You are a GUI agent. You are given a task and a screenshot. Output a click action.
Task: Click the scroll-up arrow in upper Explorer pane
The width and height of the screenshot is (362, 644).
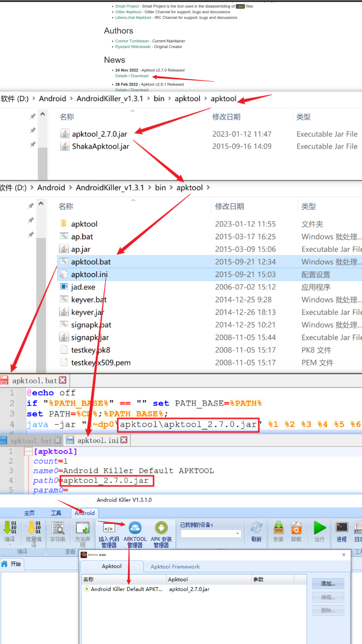pyautogui.click(x=43, y=114)
